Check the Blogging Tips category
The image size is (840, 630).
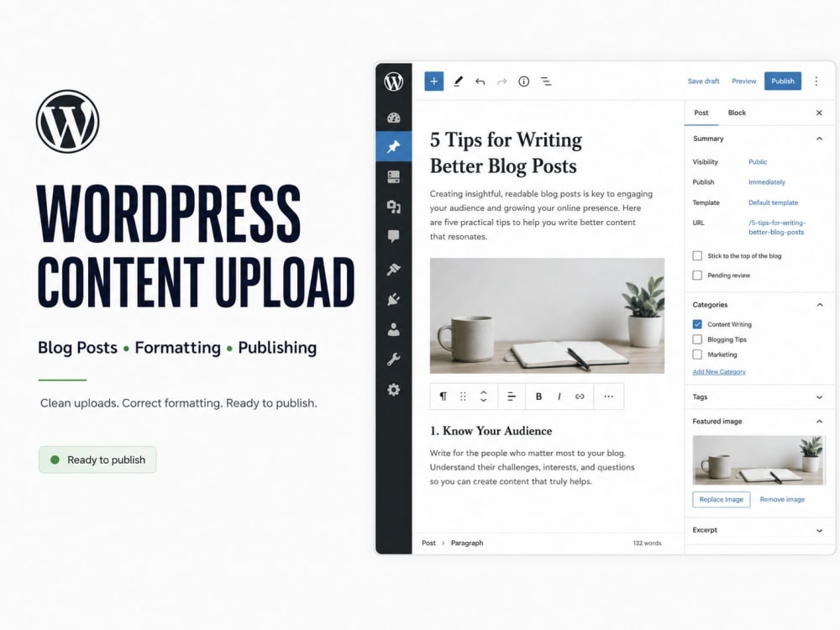point(697,339)
